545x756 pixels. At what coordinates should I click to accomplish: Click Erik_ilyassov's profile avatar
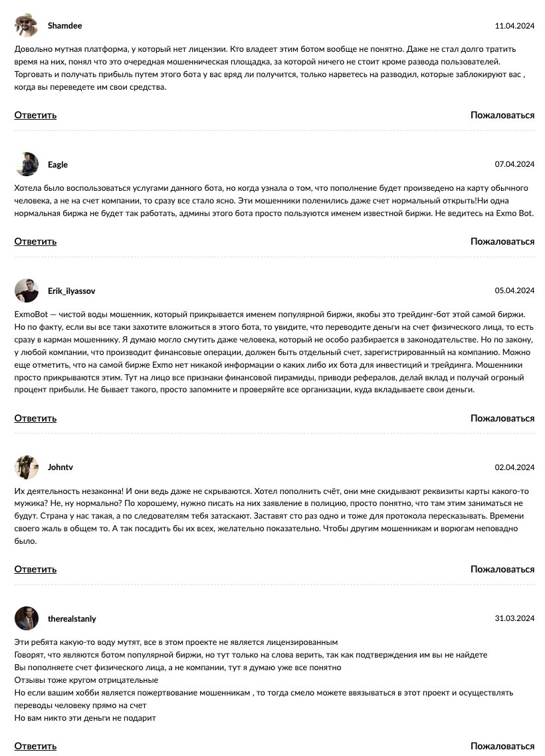click(x=27, y=291)
